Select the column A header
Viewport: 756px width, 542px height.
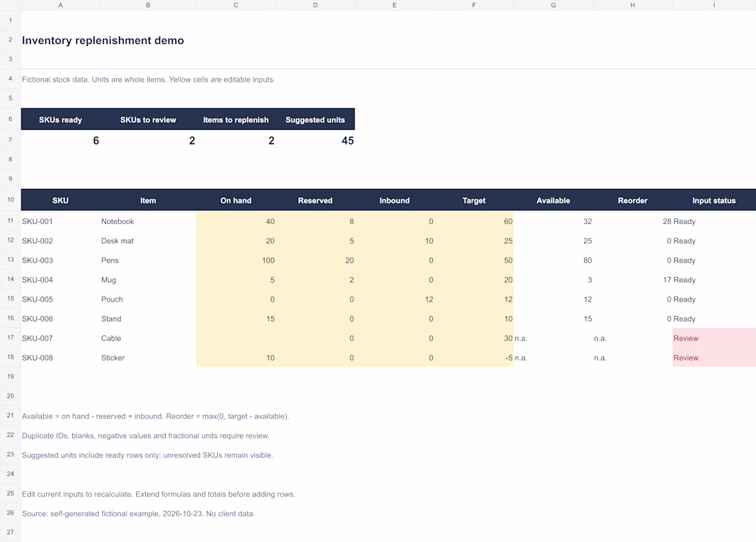click(60, 5)
